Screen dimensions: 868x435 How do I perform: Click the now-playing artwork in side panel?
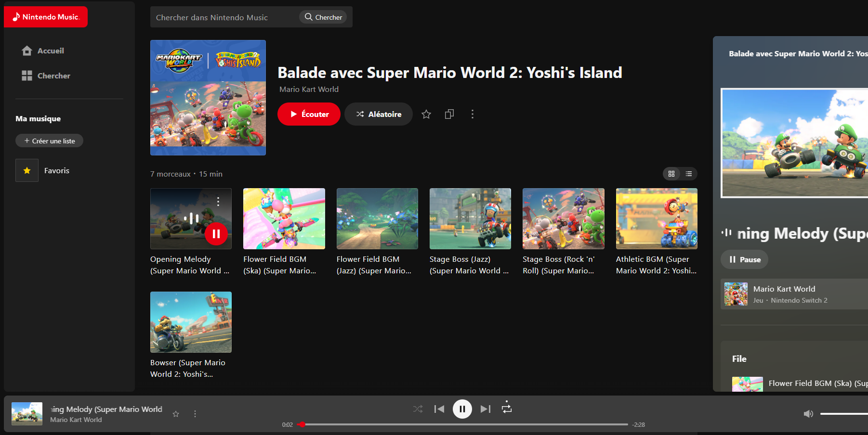pyautogui.click(x=794, y=143)
